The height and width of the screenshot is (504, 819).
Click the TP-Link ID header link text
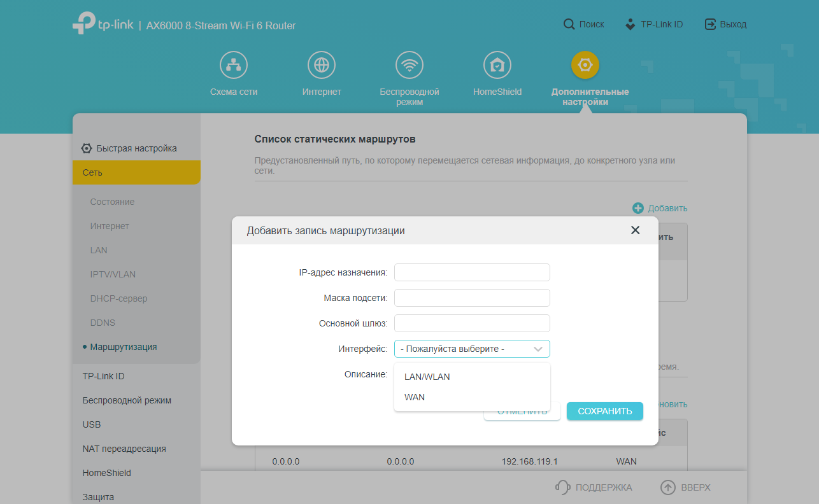(x=662, y=24)
